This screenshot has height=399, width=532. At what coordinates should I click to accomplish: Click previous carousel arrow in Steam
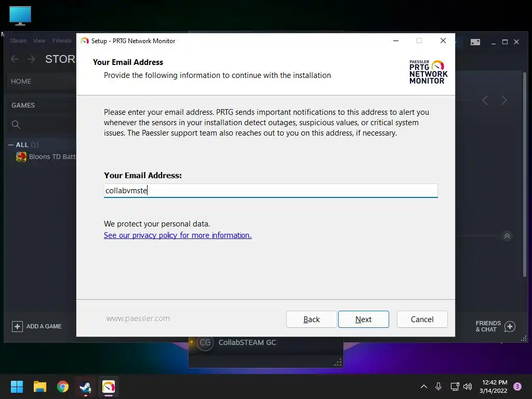coord(486,100)
